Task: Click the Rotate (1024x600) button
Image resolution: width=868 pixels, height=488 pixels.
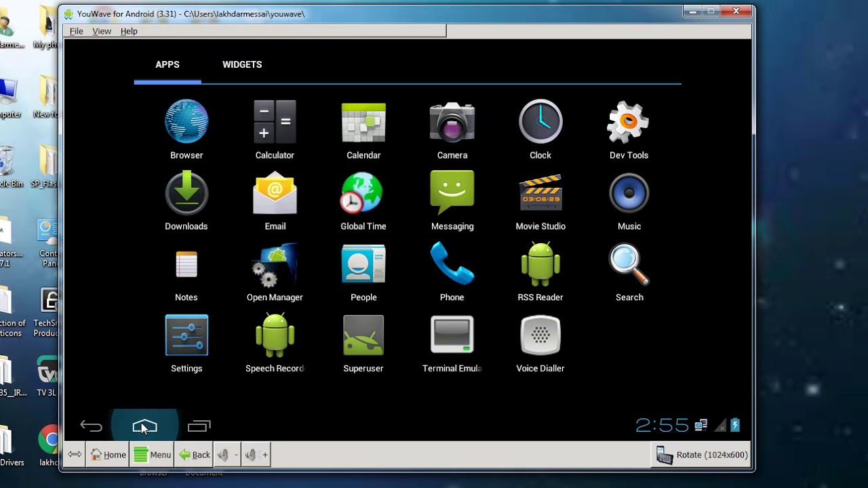Action: pyautogui.click(x=703, y=455)
